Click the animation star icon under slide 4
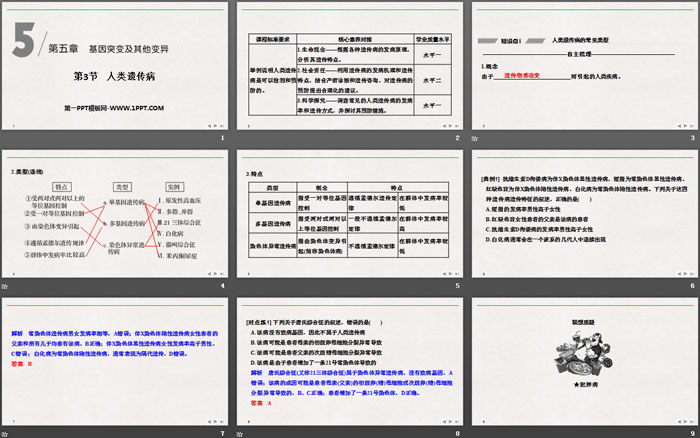Screen dimensions: 700x438 [5, 286]
